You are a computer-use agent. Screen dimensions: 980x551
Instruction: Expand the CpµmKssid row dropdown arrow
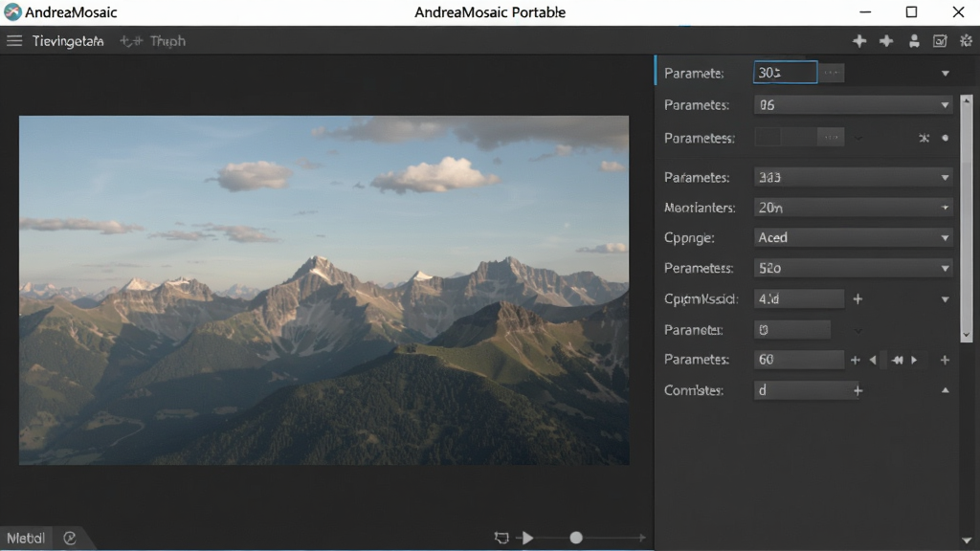(x=945, y=299)
